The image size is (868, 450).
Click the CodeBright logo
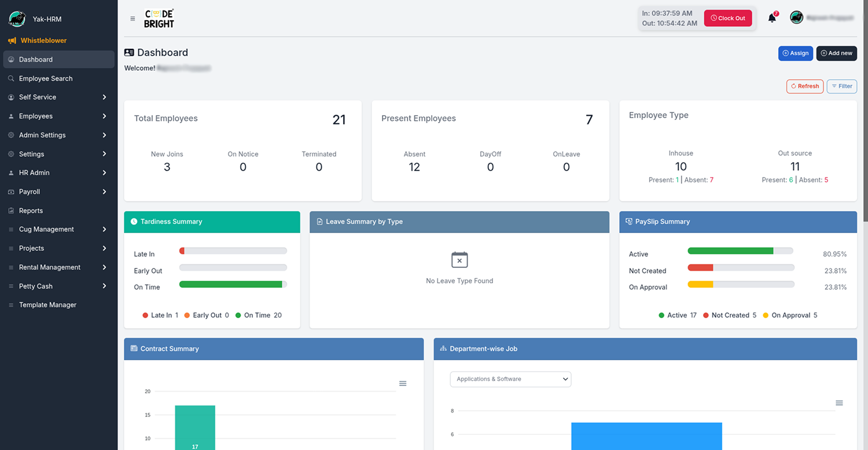[x=159, y=19]
